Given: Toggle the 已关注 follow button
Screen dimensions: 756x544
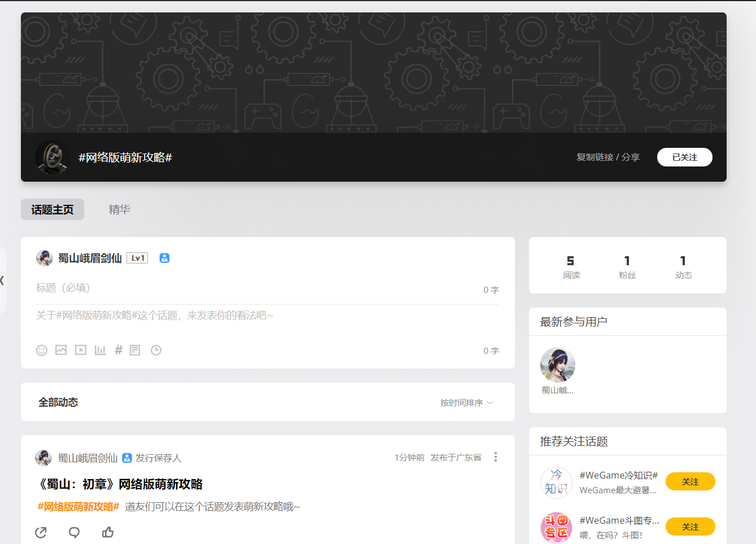Looking at the screenshot, I should pyautogui.click(x=684, y=157).
